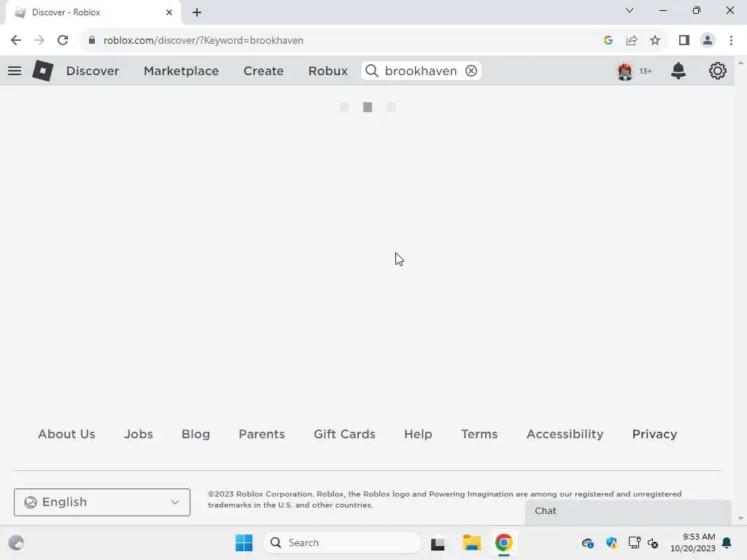The image size is (747, 560).
Task: Open the Help footer link
Action: [418, 434]
